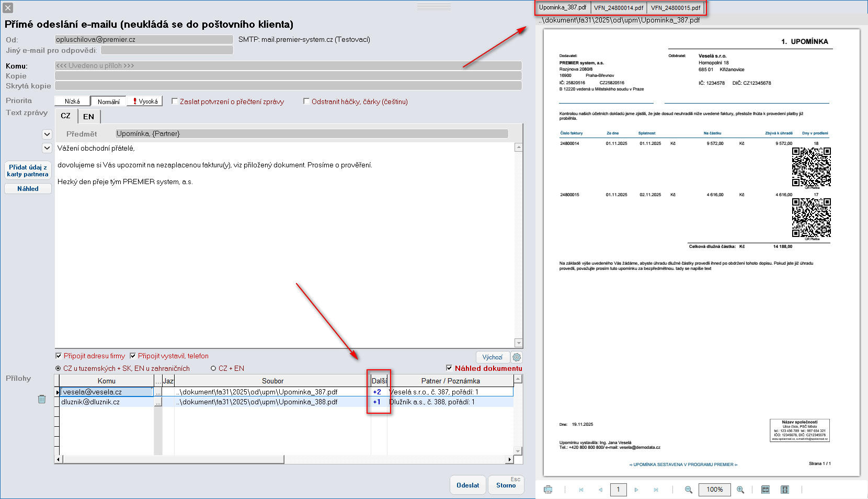Delete attachment with trash bin icon
Viewport: 868px width, 499px height.
(42, 399)
